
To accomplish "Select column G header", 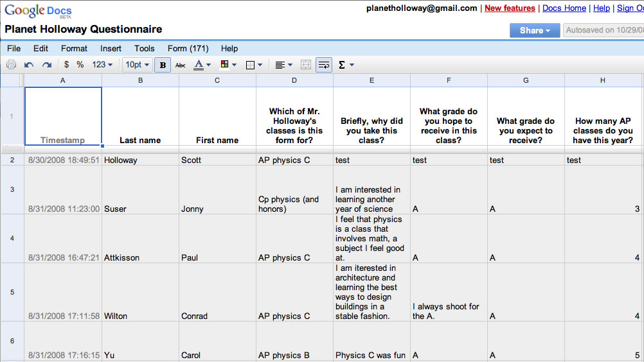I will coord(526,80).
